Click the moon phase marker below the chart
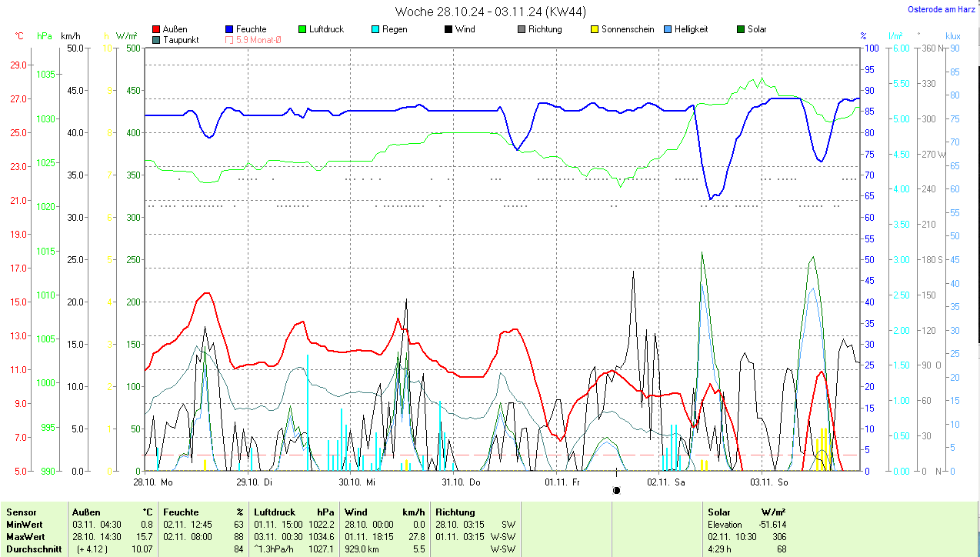 click(616, 490)
